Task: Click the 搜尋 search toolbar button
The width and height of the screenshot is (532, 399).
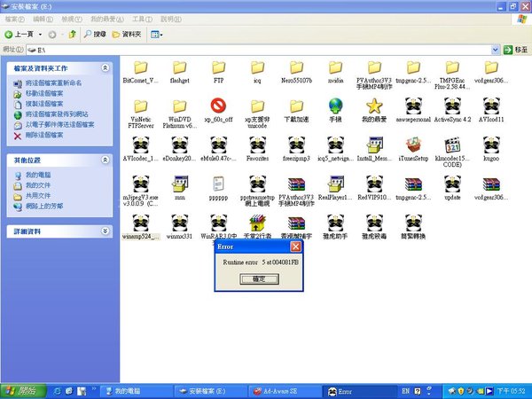Action: [x=94, y=34]
